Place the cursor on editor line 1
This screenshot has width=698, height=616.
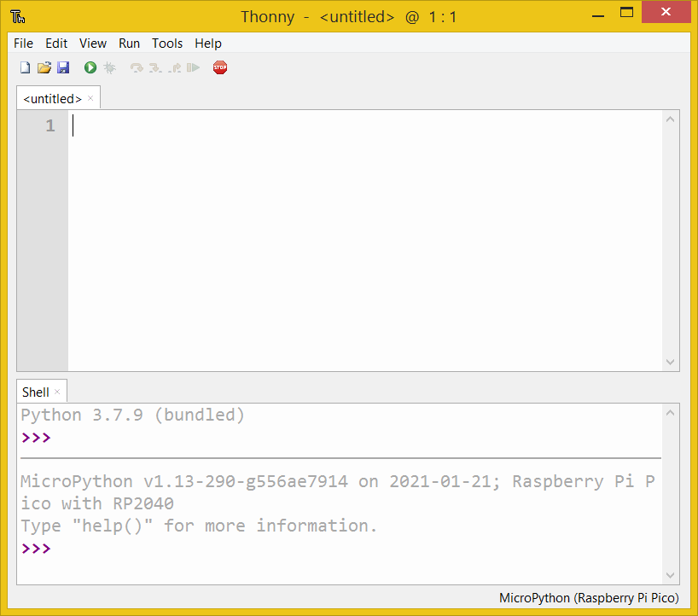coord(365,126)
